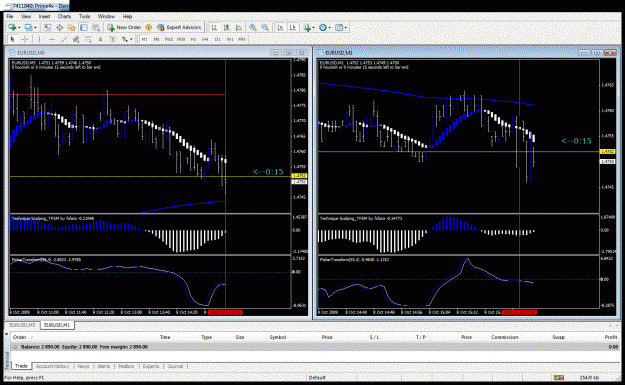
Task: Toggle Chart Shift
Action: (x=293, y=27)
